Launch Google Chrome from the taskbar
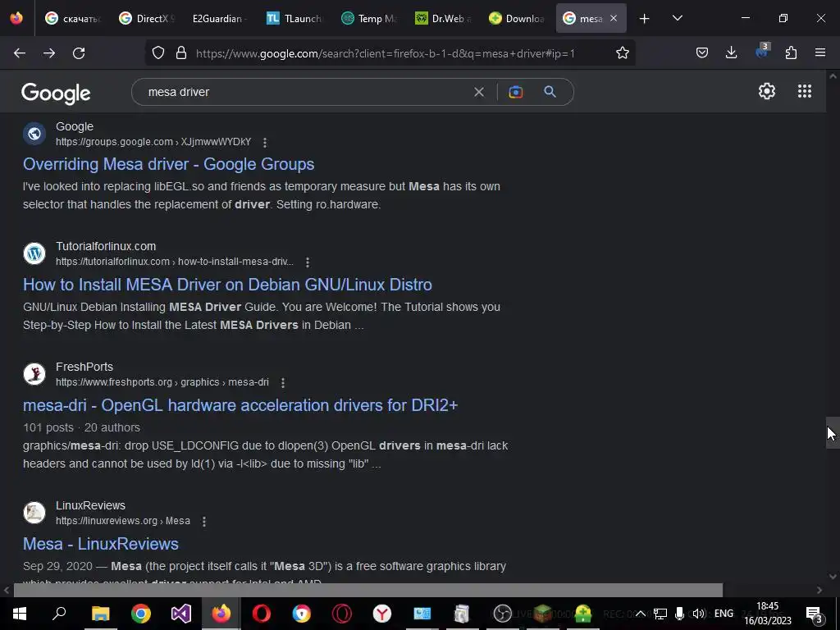840x630 pixels. [x=141, y=614]
